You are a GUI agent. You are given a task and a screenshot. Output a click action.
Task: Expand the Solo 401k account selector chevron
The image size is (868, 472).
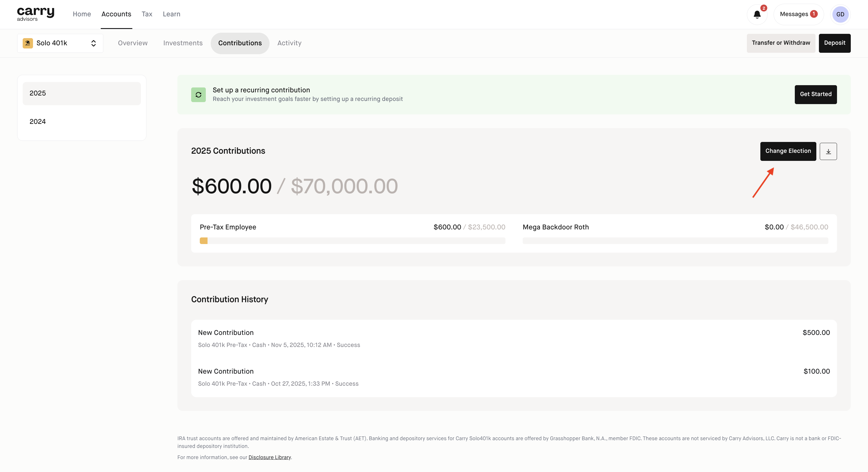(93, 43)
